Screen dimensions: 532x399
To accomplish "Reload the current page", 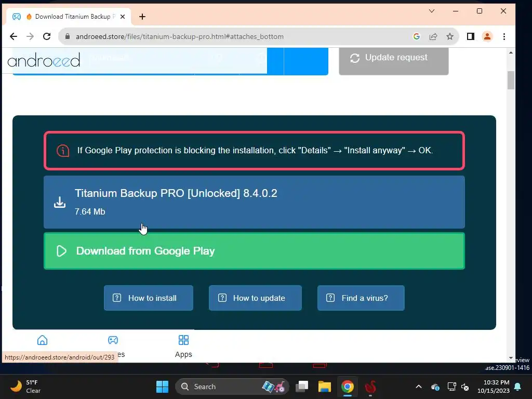I will 47,36.
